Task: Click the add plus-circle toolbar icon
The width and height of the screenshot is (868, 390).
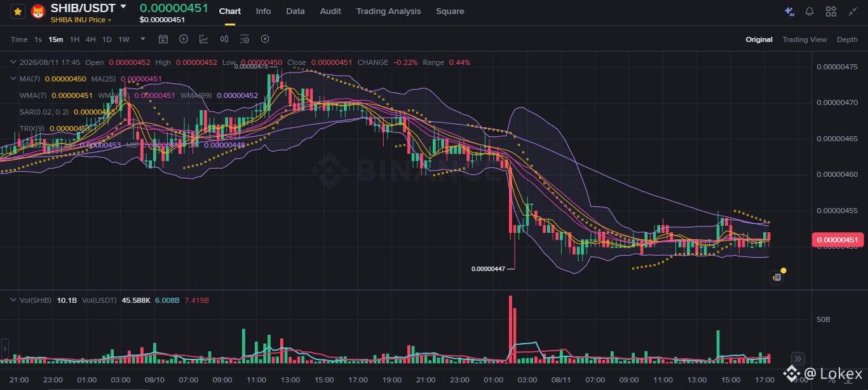Action: click(184, 39)
